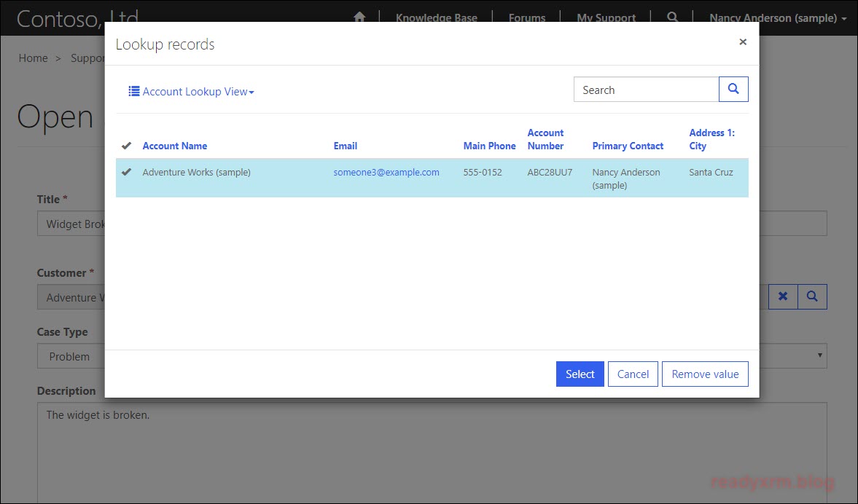Open the Account Lookup View dropdown
Viewport: 858px width, 504px height.
[x=192, y=92]
